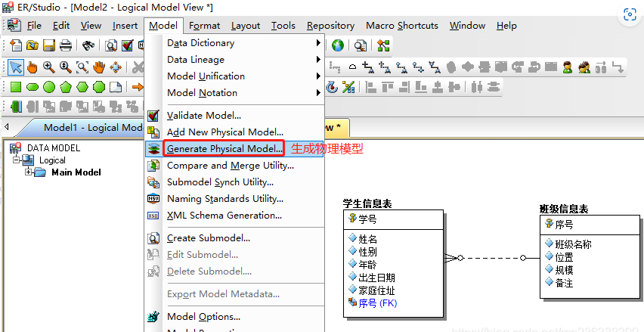Click the vertical zoom magnifier tool
Screen dimensions: 644x332
65,67
